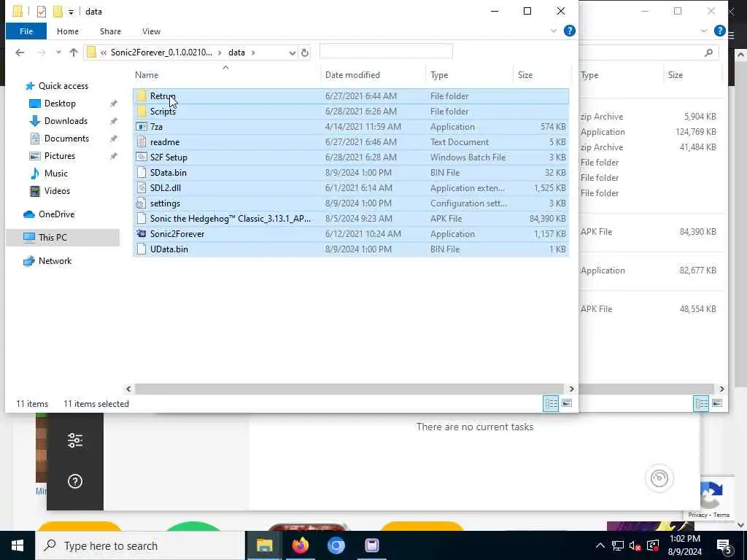Image resolution: width=747 pixels, height=560 pixels.
Task: Select the SData.bin file icon
Action: (x=142, y=172)
